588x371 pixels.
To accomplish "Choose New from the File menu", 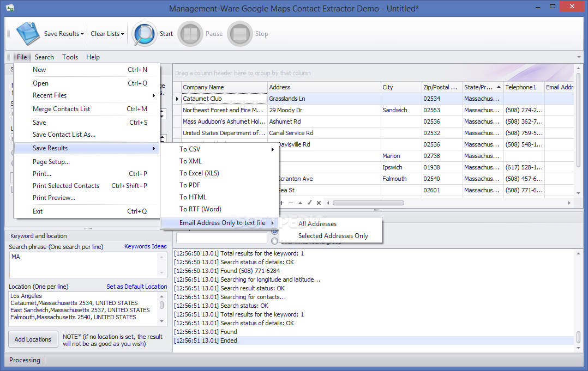I will 87,70.
